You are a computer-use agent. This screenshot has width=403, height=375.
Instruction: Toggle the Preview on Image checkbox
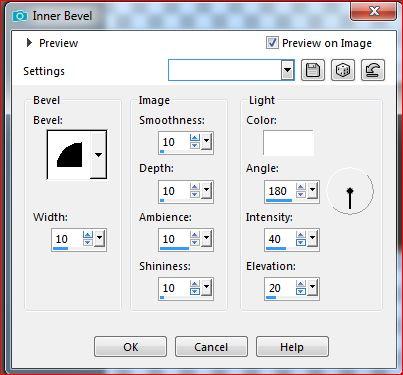[272, 43]
